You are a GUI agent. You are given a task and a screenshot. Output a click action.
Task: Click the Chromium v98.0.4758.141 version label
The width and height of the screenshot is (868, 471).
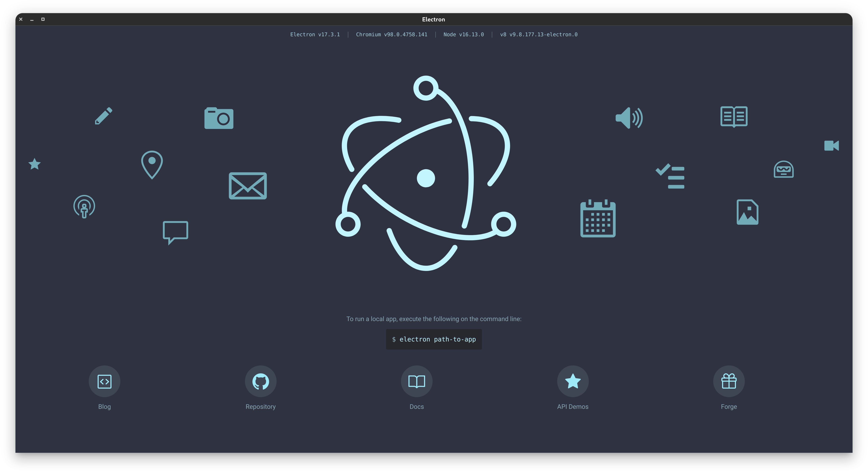(391, 34)
